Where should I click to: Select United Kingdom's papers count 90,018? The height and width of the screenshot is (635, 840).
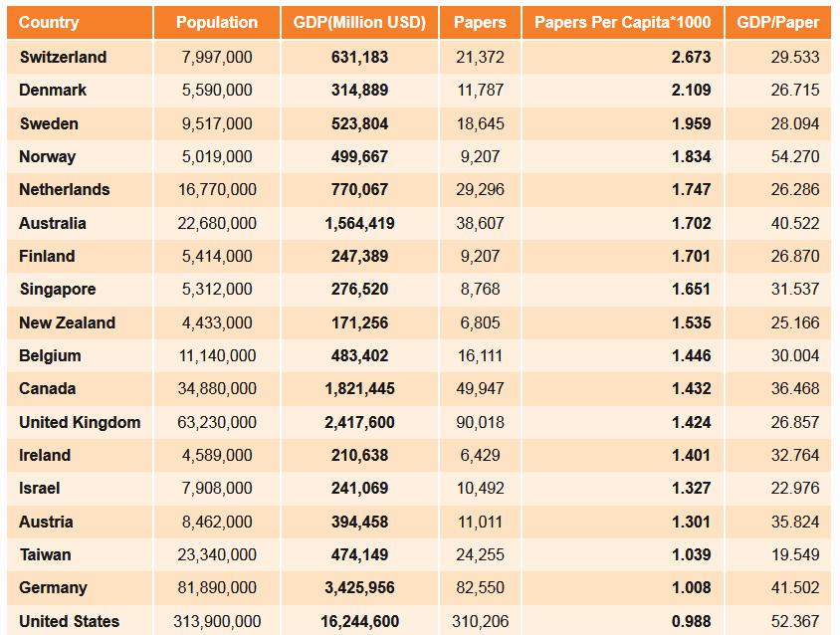coord(480,422)
